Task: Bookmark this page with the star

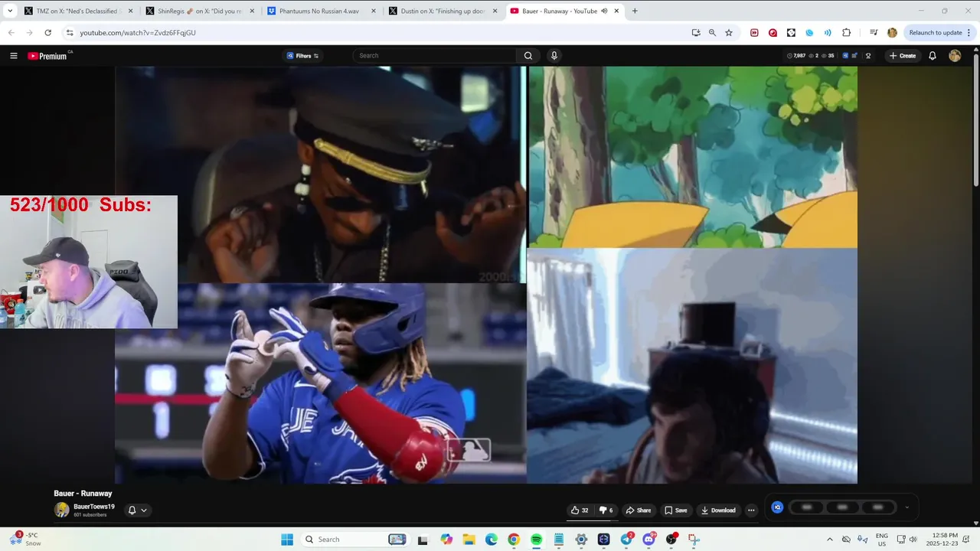Action: [x=729, y=33]
